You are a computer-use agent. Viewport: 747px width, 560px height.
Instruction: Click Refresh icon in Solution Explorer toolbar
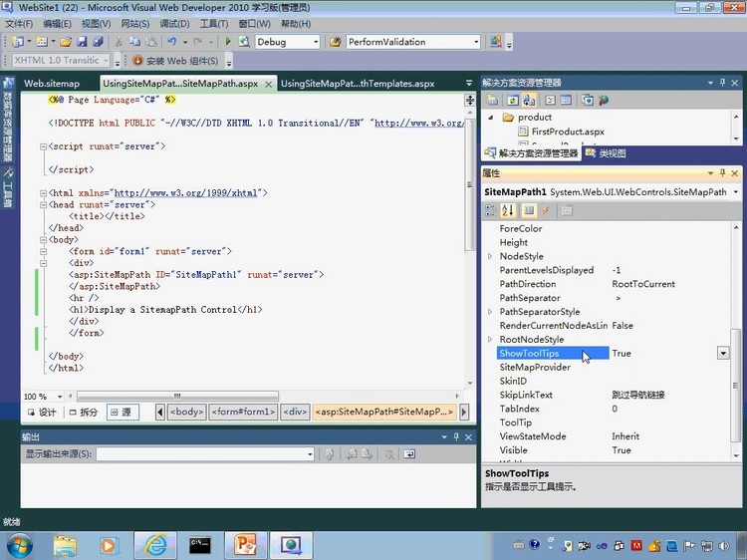[513, 100]
